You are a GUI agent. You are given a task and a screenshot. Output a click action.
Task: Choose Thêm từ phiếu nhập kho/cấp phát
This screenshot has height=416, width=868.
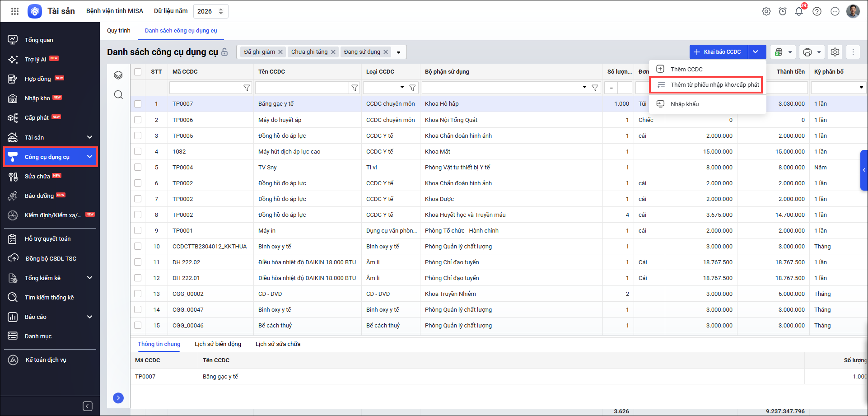[714, 85]
